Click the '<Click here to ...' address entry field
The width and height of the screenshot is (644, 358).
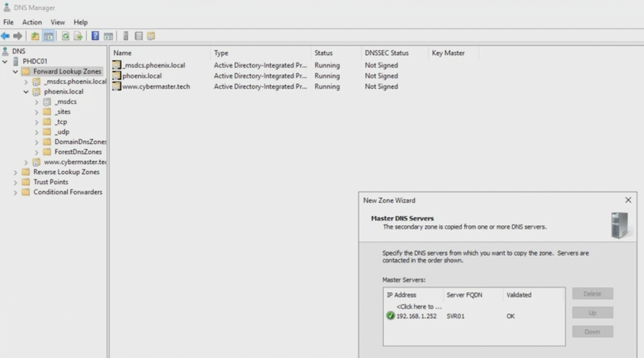coord(419,307)
